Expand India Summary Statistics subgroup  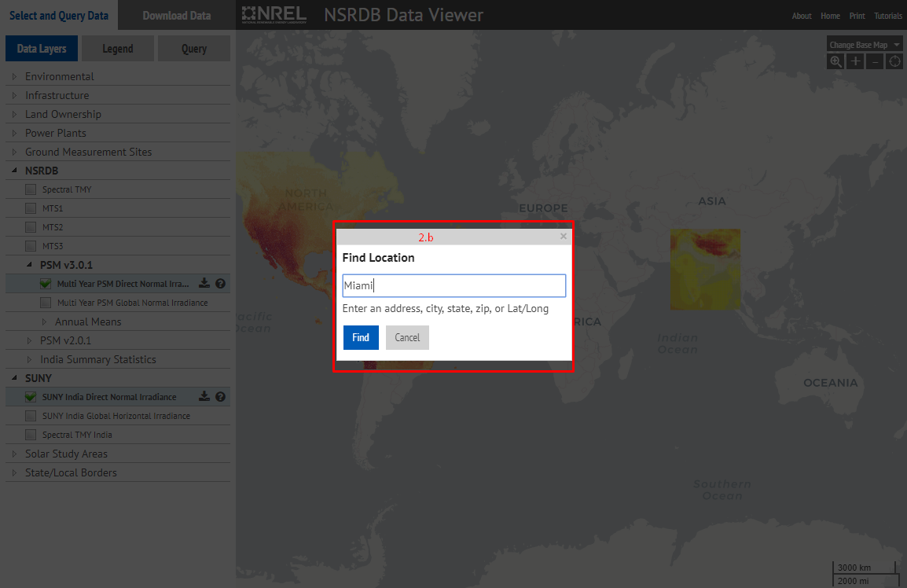pos(30,359)
